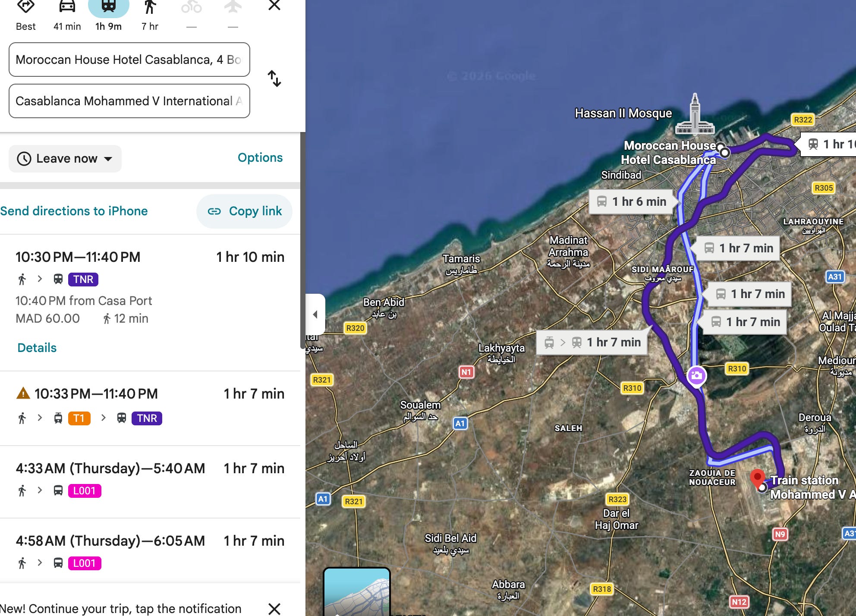
Task: Click the map layers thumbnail
Action: click(357, 592)
